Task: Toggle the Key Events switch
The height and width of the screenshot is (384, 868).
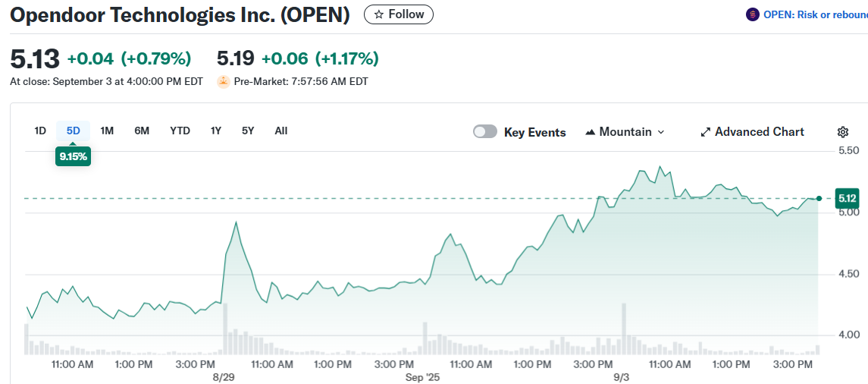Action: 485,132
